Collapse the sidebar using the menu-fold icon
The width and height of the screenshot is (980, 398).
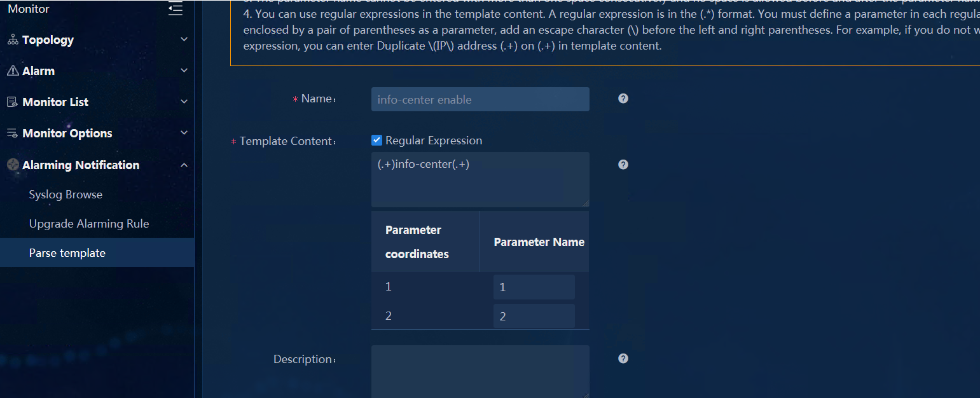click(176, 9)
